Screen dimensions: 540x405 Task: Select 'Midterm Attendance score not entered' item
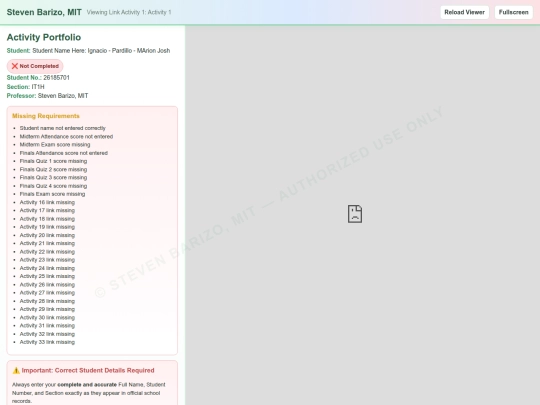coord(66,136)
